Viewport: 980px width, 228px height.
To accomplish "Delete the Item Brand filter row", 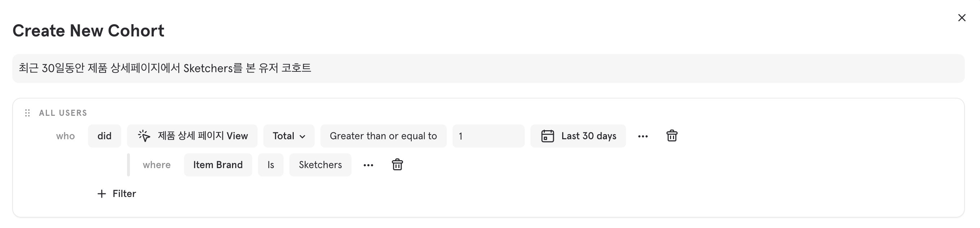I will pyautogui.click(x=397, y=165).
